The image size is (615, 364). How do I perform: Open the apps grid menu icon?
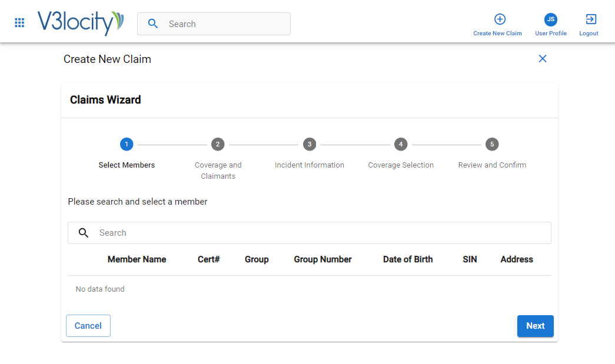(19, 24)
